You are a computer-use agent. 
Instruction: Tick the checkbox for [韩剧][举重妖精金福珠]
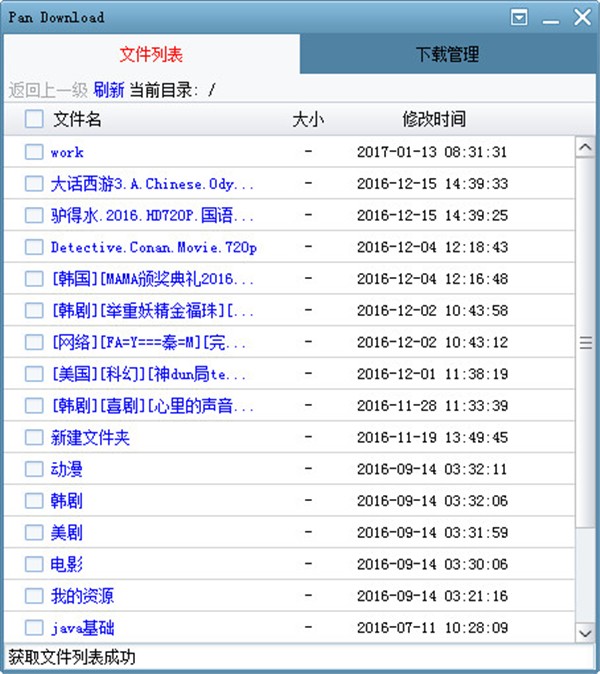coord(34,310)
